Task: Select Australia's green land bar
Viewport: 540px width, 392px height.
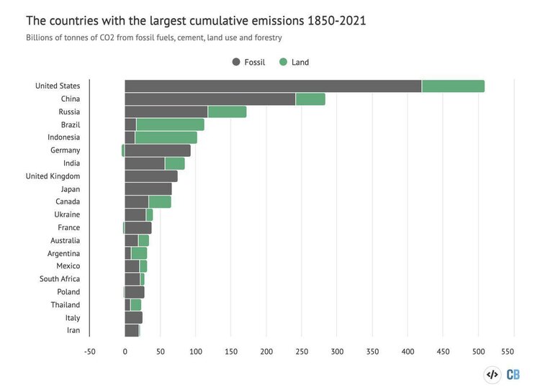Action: [x=143, y=240]
